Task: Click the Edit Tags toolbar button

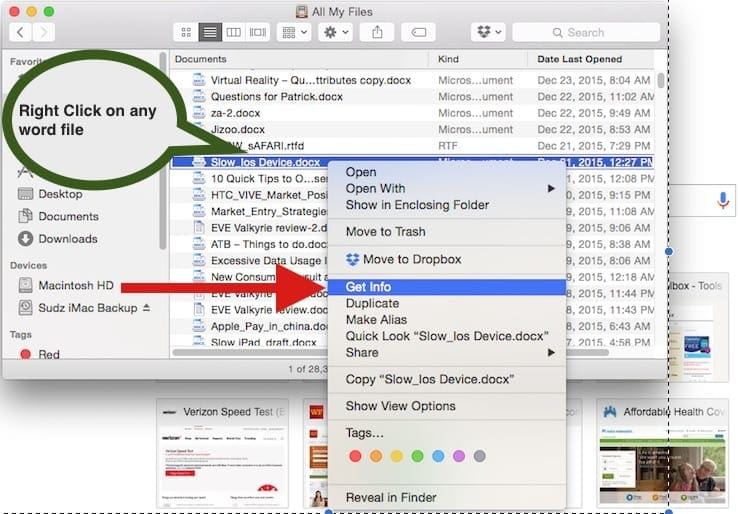Action: click(x=418, y=33)
